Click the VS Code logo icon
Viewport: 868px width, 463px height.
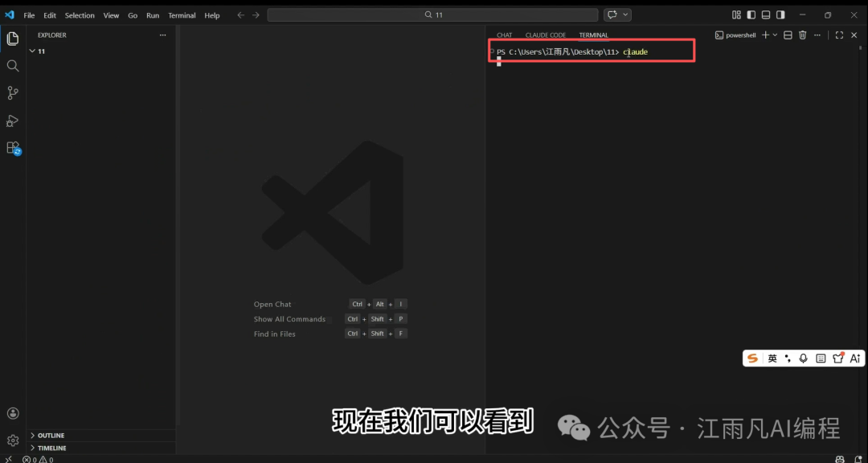coord(10,15)
